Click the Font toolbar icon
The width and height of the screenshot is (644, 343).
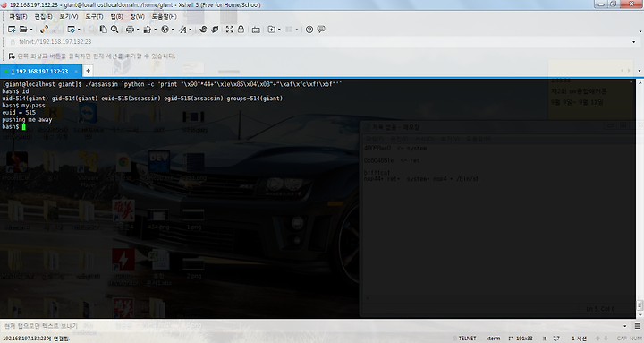tap(182, 30)
